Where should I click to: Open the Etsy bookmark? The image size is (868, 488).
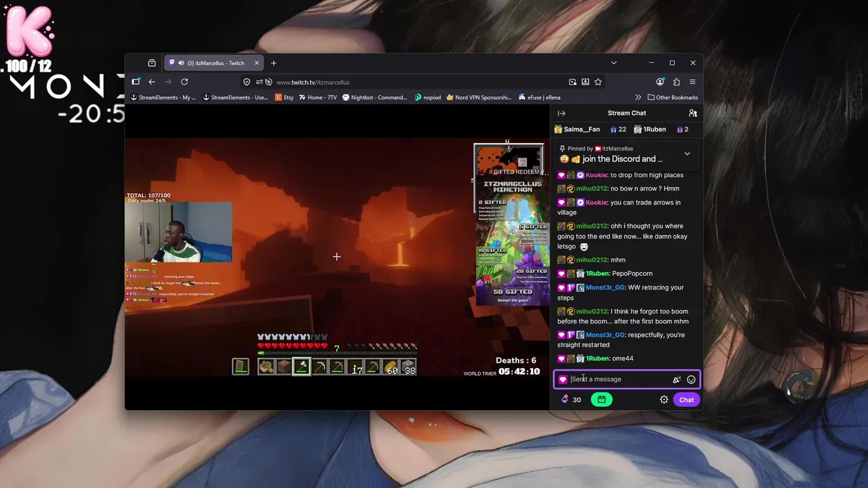coord(284,98)
